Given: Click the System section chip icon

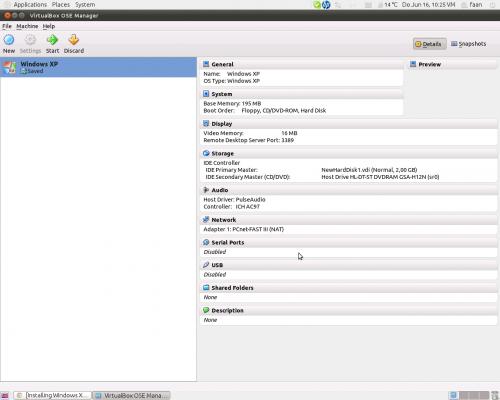Looking at the screenshot, I should click(206, 94).
